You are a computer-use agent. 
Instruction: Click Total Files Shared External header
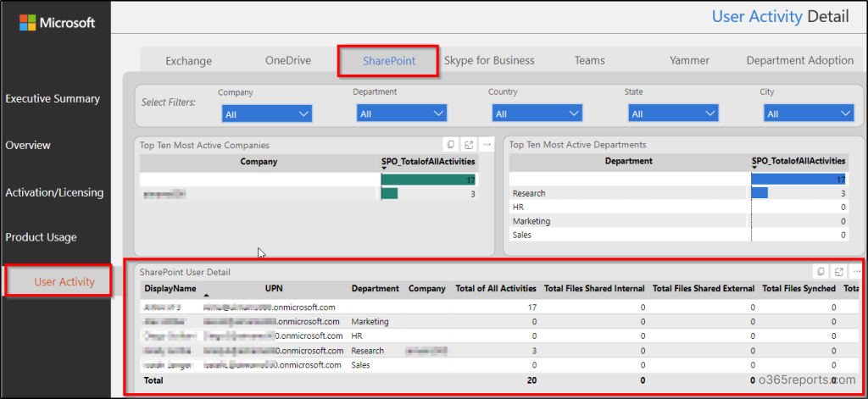click(x=704, y=288)
